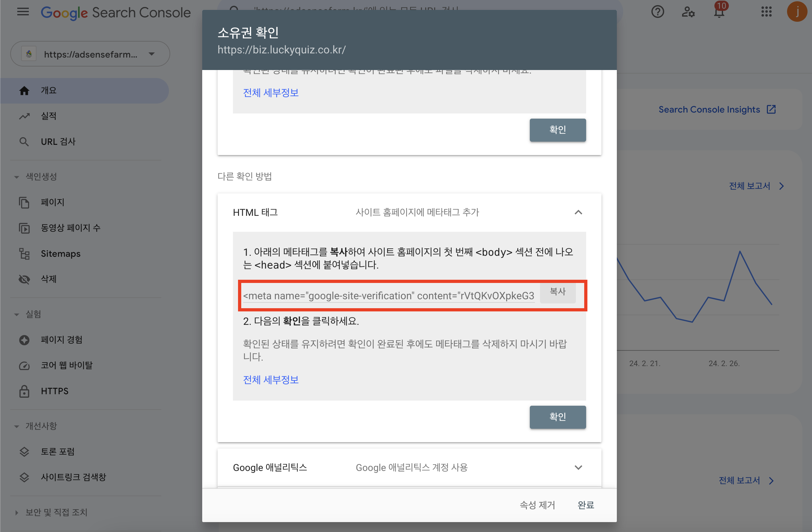Click the pages icon beside 페이지

24,203
